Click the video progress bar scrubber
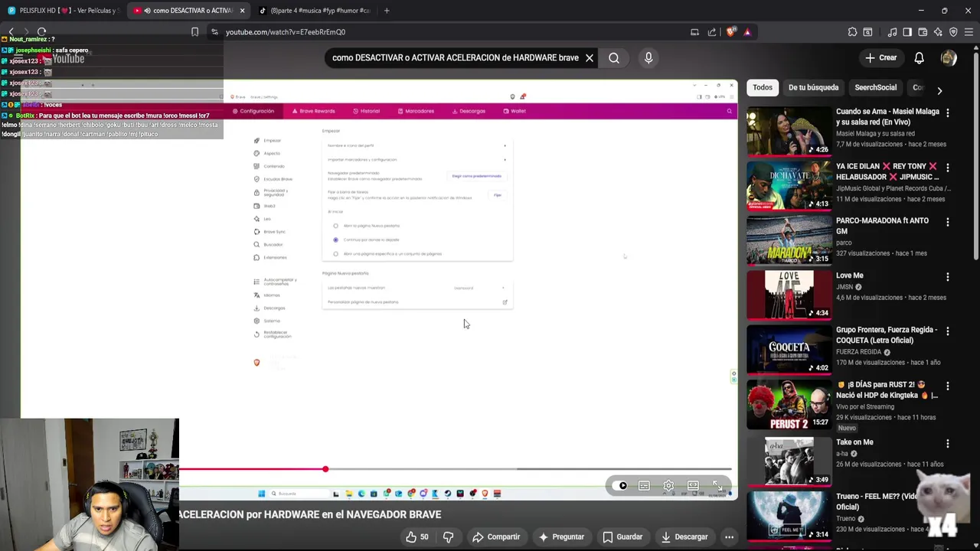Image resolution: width=980 pixels, height=551 pixels. tap(325, 469)
